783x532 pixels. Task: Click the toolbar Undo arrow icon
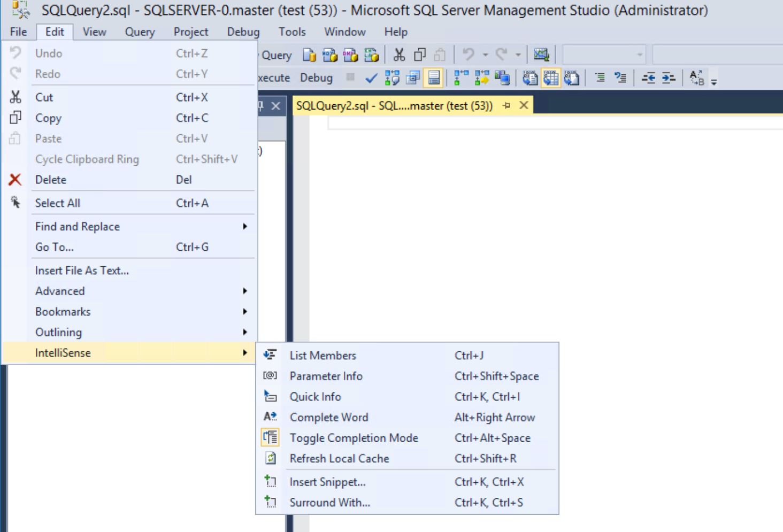pos(469,55)
